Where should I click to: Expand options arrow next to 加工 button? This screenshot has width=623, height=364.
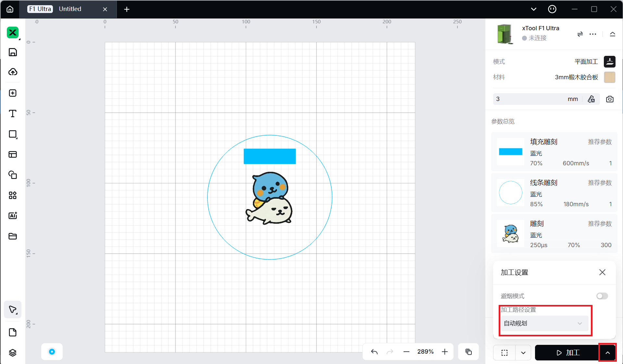click(x=607, y=353)
